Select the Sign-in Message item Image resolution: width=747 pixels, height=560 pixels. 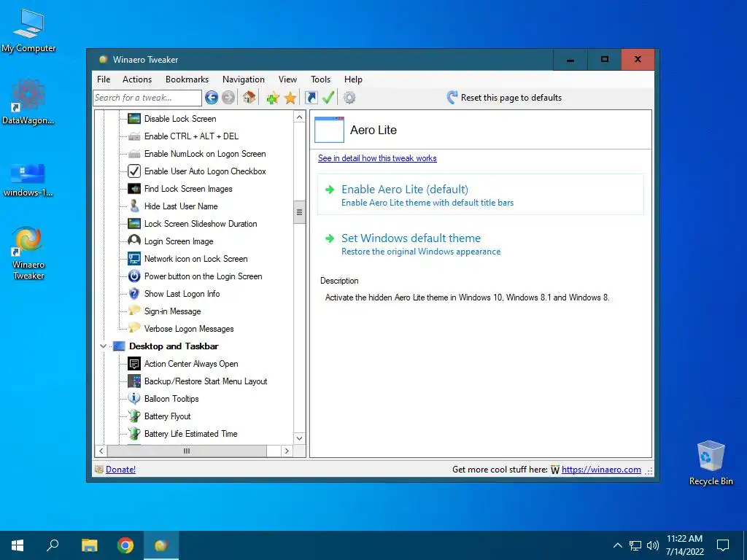(x=172, y=311)
